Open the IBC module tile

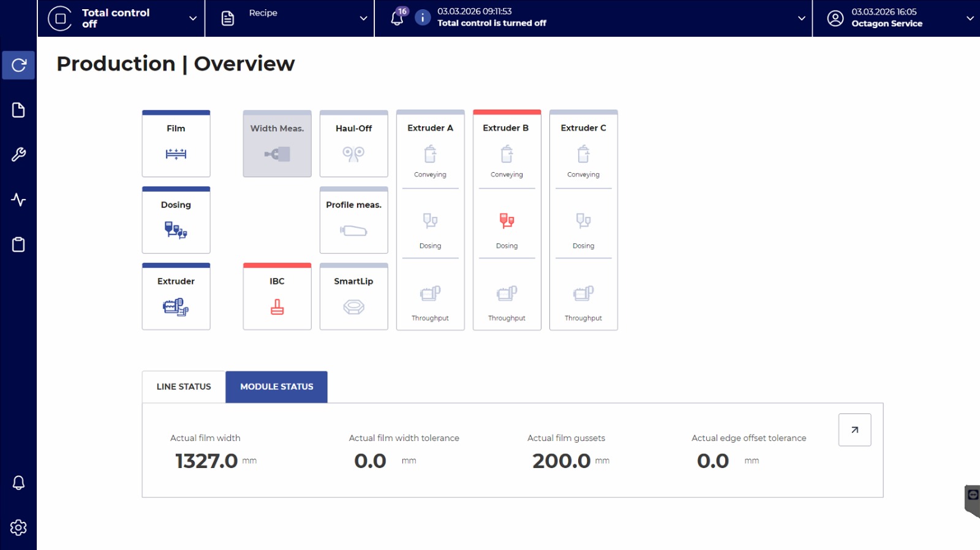[x=277, y=298]
